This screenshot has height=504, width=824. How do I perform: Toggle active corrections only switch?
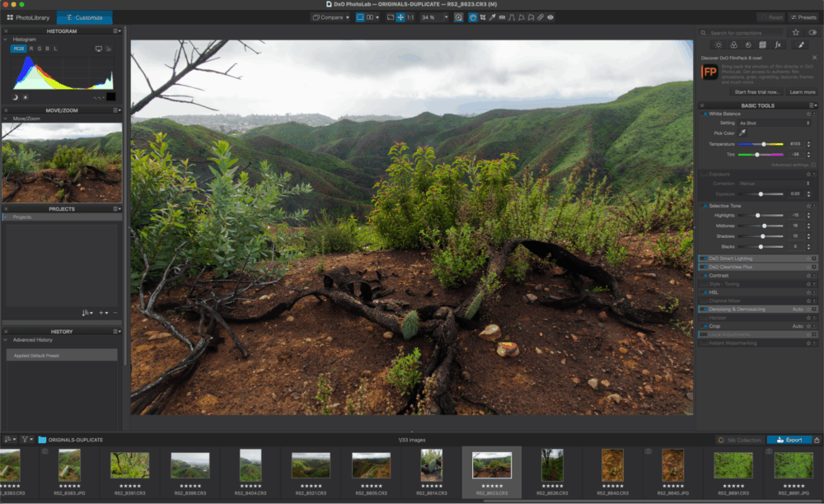click(812, 32)
